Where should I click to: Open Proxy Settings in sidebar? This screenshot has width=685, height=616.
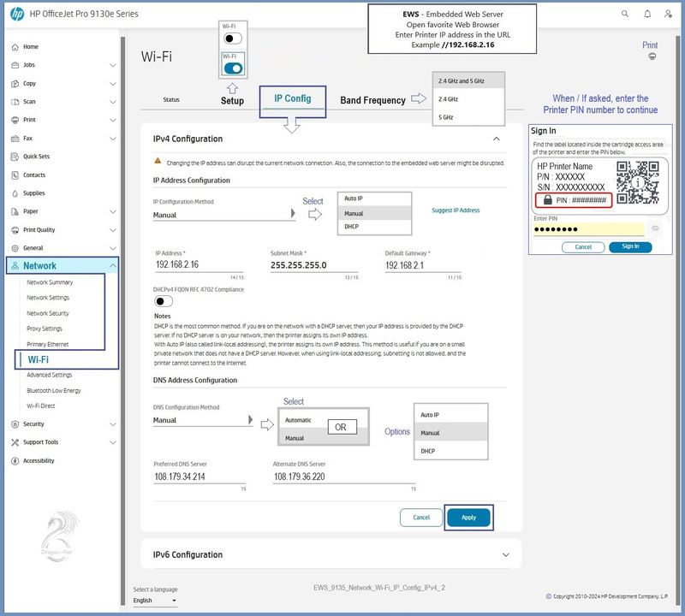(45, 329)
